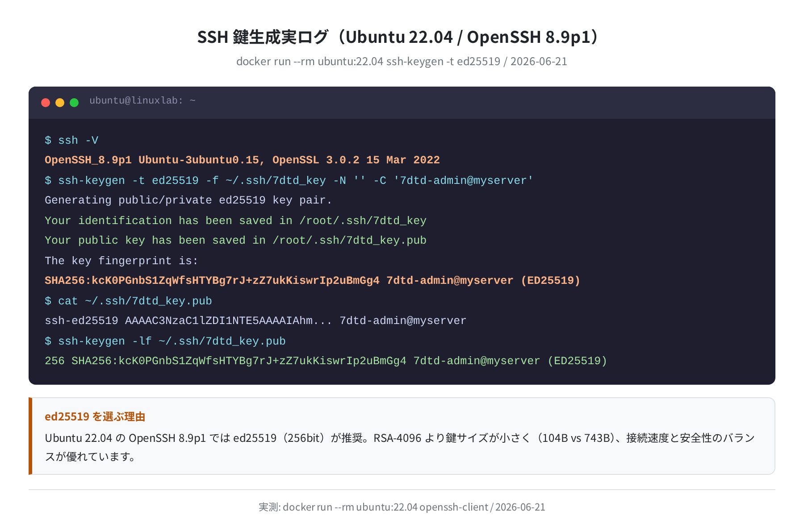This screenshot has height=532, width=804.
Task: Click the green '256 SHA256:' fingerprint output line
Action: click(x=326, y=361)
